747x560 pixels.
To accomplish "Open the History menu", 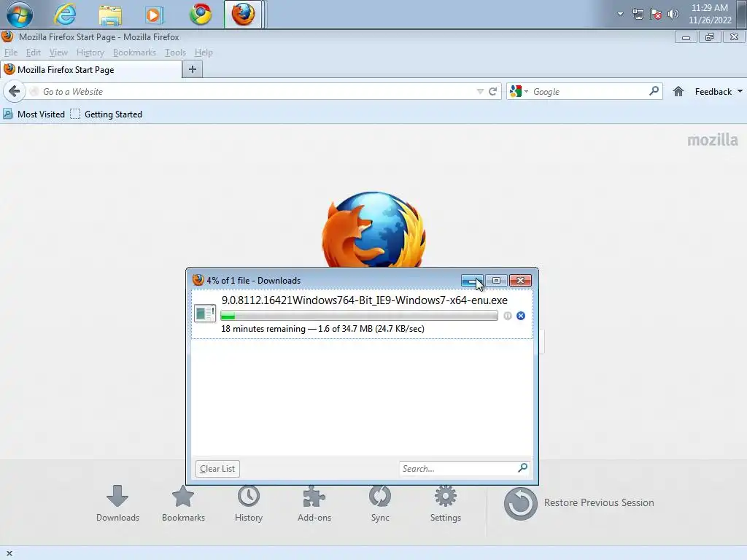I will click(x=90, y=52).
